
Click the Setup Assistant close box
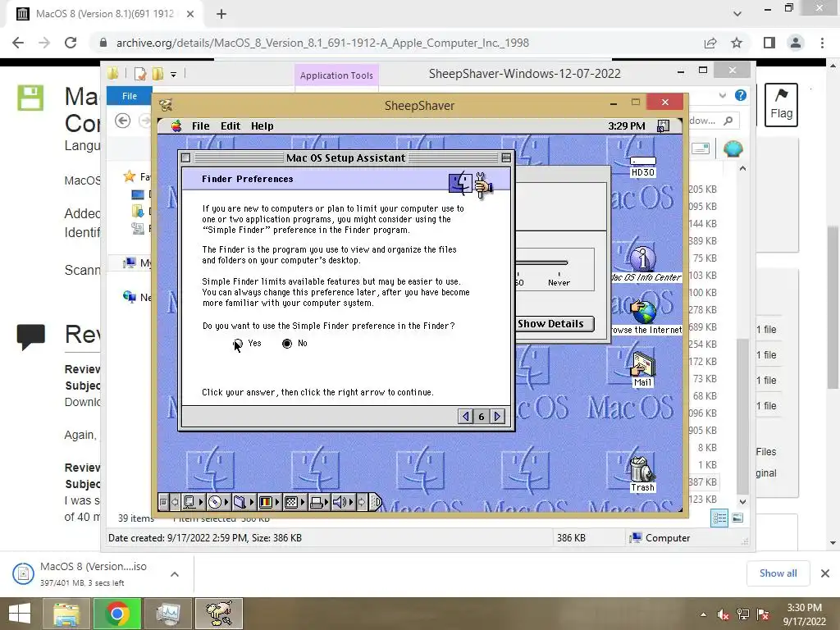pyautogui.click(x=186, y=157)
